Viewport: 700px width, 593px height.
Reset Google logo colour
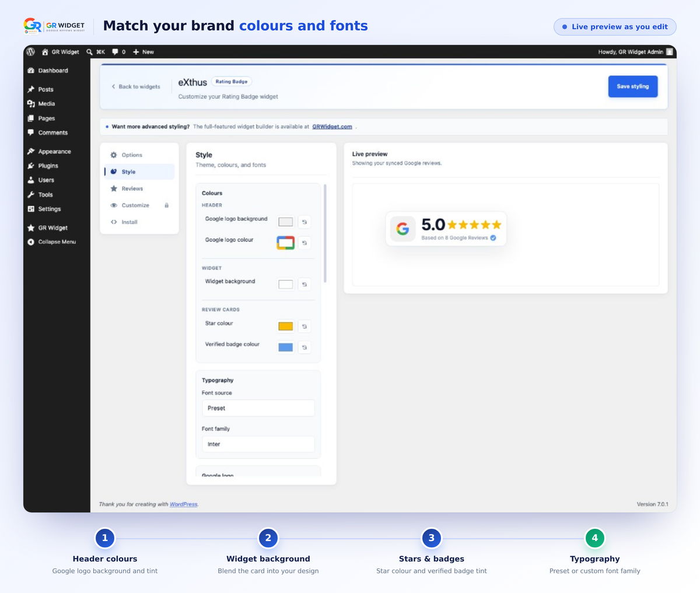304,243
